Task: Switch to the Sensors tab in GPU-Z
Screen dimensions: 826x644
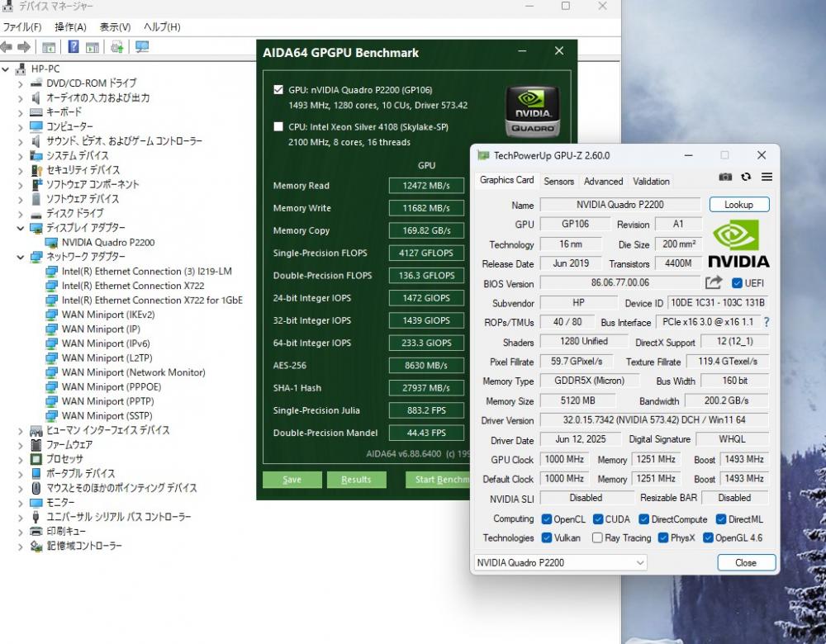Action: point(559,181)
